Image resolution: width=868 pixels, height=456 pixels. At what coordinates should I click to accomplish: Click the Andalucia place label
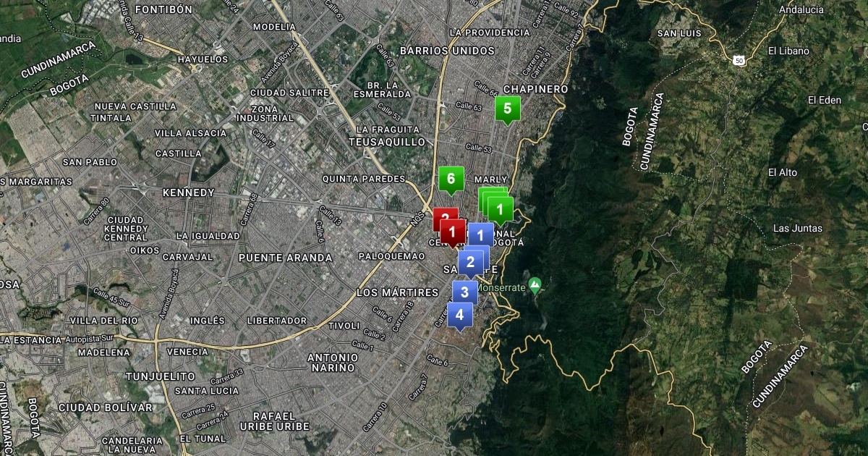point(801,10)
